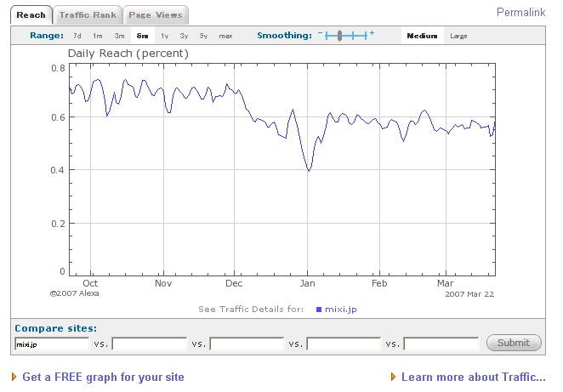The height and width of the screenshot is (392, 563).
Task: Open the Permalink link
Action: coord(520,14)
